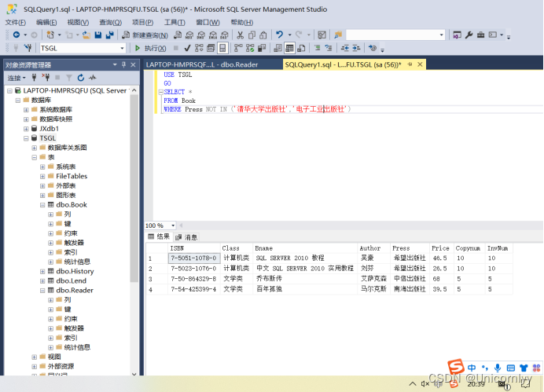Viewport: 544px width, 392px height.
Task: Click the Activity Monitor pulse icon
Action: click(x=92, y=78)
